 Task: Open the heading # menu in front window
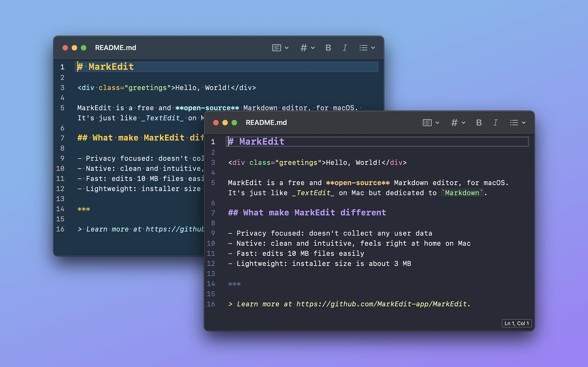[x=458, y=123]
